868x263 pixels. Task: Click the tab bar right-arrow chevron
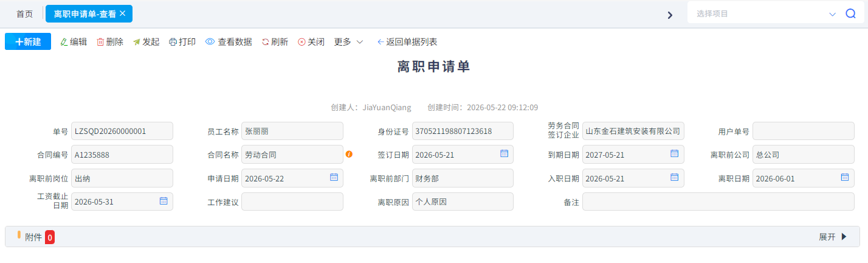[x=670, y=15]
